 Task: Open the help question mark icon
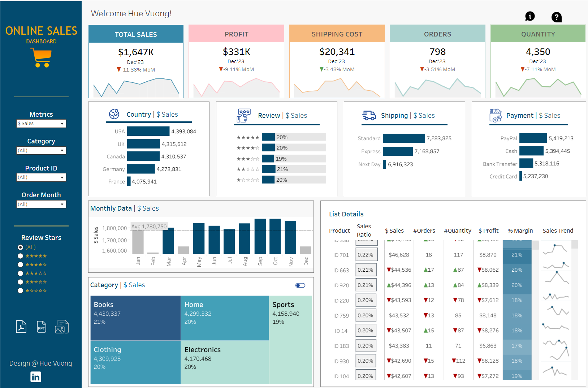click(557, 17)
